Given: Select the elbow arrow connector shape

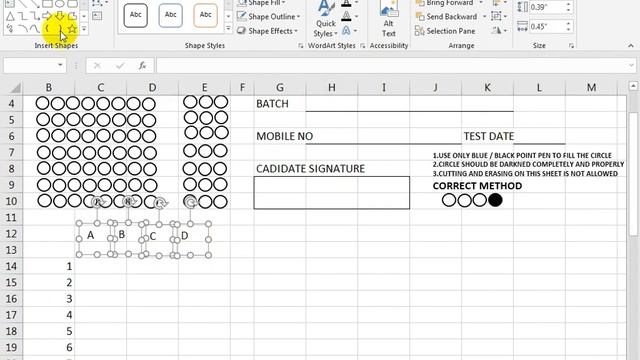Looking at the screenshot, I should pos(35,16).
